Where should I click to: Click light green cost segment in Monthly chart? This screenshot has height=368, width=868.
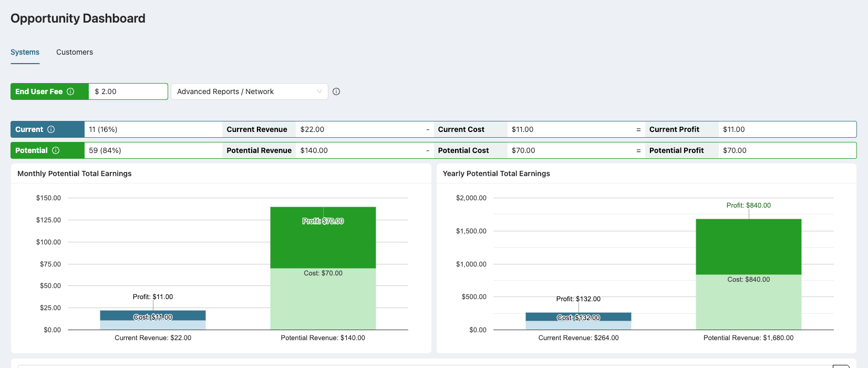[x=323, y=300]
